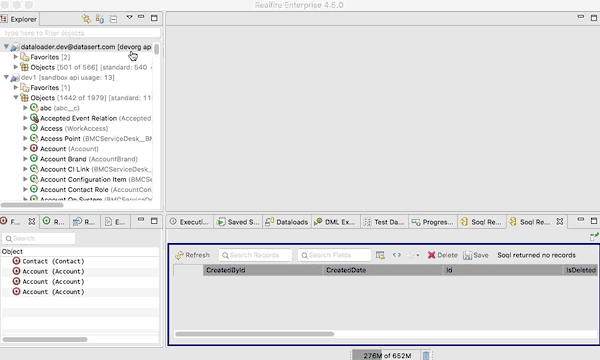Click the first connection icon in the Explorer toolbar
Screen dimensions: 600x360
point(86,18)
